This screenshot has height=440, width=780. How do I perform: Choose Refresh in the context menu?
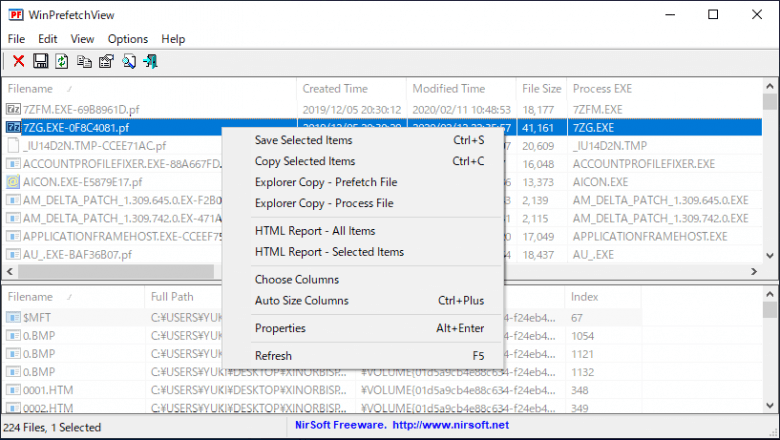click(x=363, y=355)
